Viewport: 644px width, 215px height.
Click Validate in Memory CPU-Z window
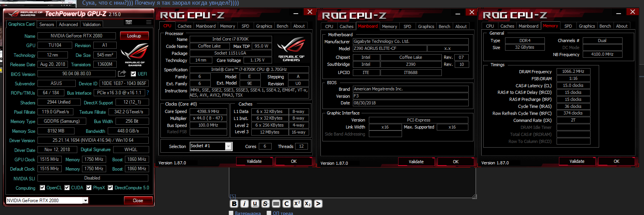tap(577, 161)
